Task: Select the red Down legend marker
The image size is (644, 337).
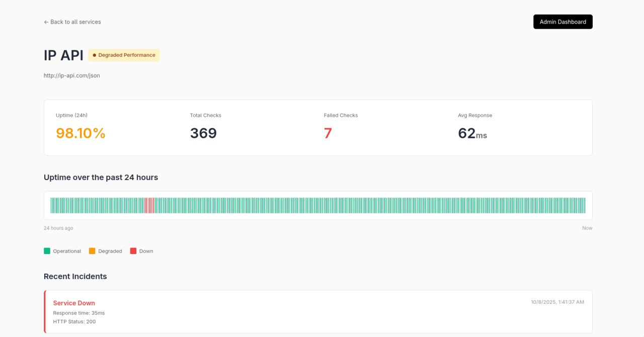Action: pos(133,250)
